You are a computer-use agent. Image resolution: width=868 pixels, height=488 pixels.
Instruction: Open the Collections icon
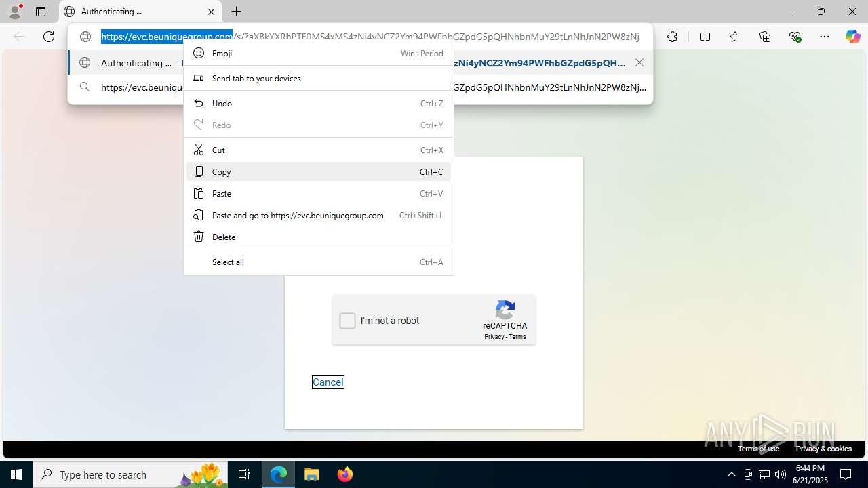coord(765,37)
